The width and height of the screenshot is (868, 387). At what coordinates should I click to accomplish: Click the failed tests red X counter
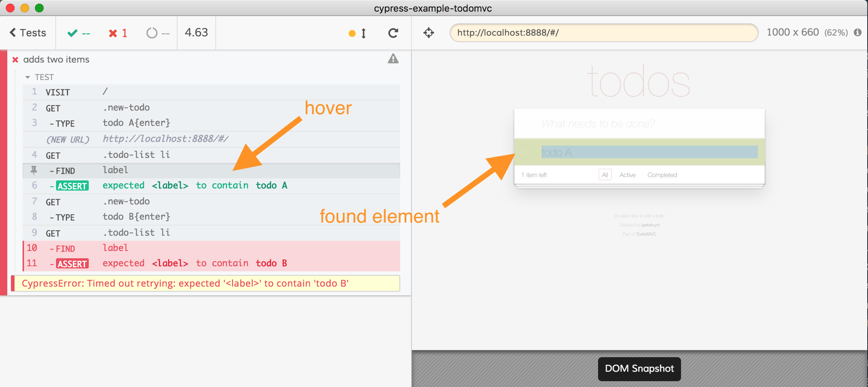[118, 33]
